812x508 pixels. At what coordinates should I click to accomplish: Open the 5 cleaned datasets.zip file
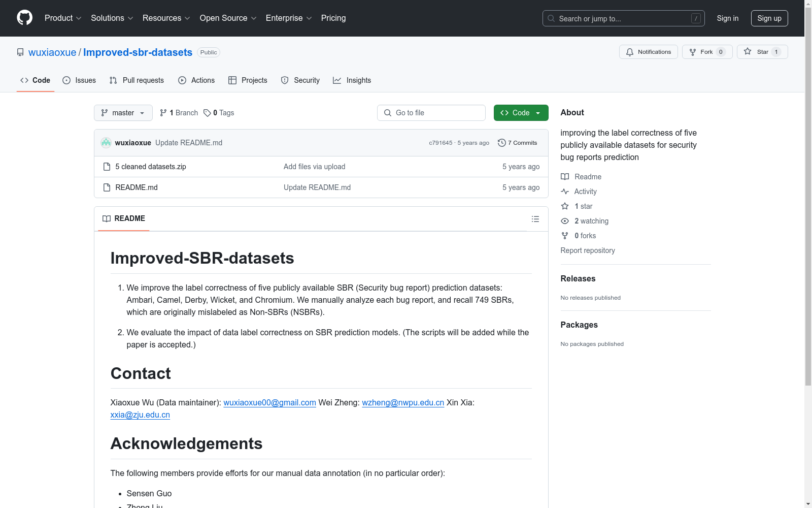click(151, 167)
